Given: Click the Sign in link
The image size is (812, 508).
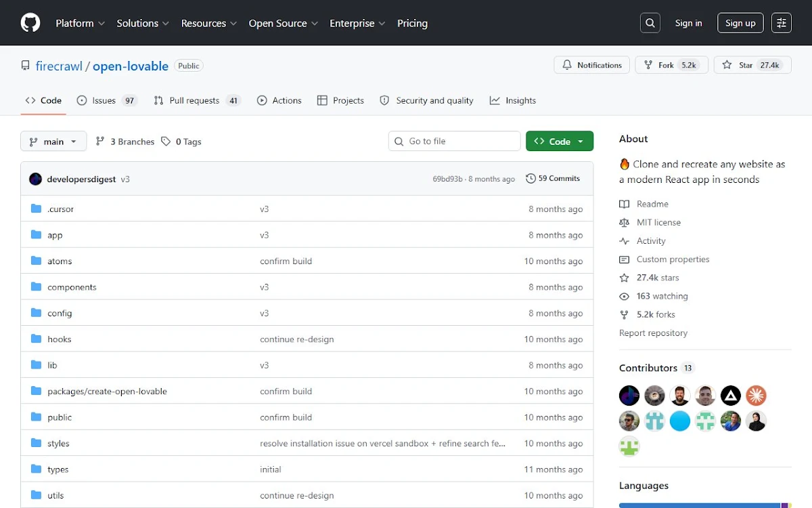Looking at the screenshot, I should tap(688, 23).
